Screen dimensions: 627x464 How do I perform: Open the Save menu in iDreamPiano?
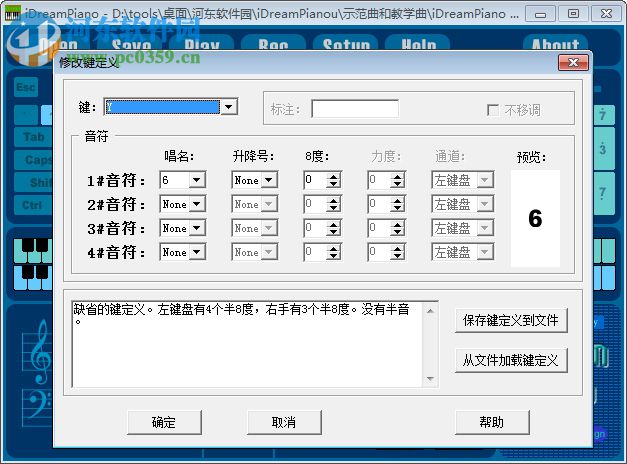pos(132,44)
